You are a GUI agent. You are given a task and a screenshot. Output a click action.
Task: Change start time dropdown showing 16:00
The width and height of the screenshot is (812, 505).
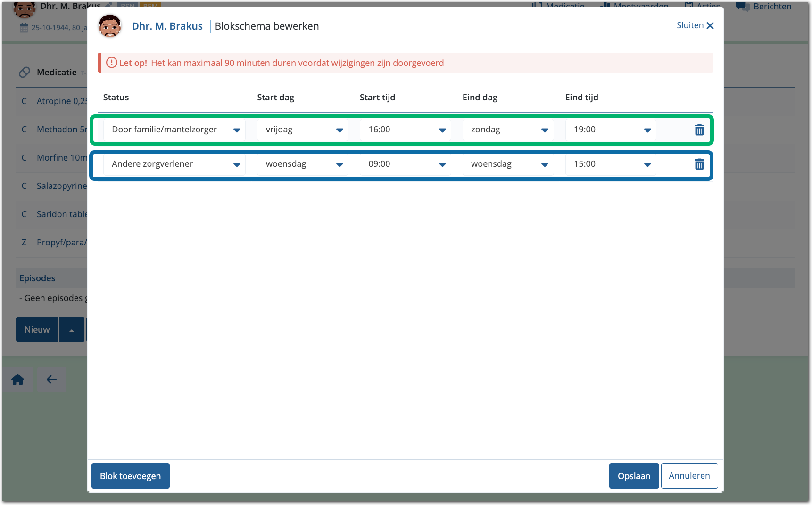(405, 130)
